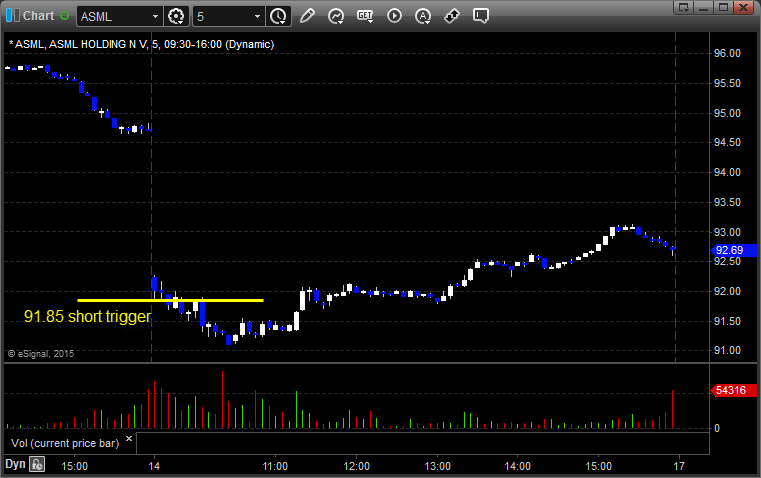Toggle the green link status indicator
This screenshot has height=478, width=761.
65,16
